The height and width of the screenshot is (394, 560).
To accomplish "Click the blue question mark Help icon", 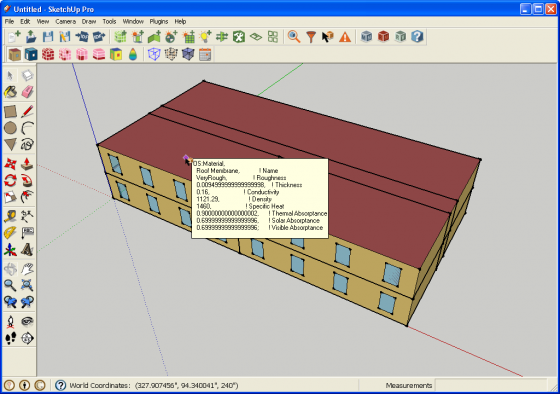I will [417, 37].
